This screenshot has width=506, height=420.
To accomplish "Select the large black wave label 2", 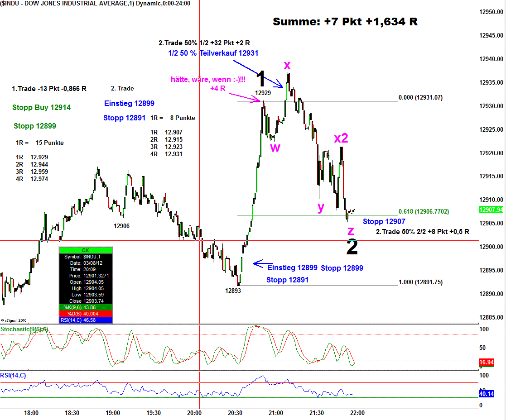I will click(x=352, y=248).
